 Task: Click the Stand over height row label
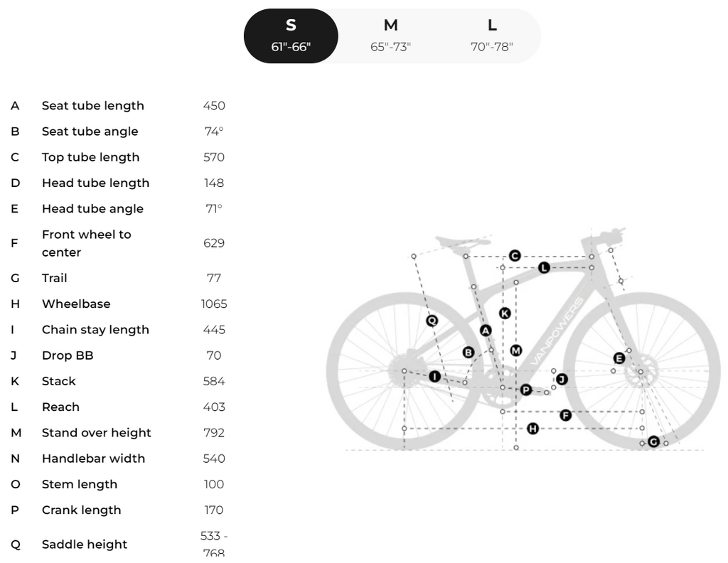pyautogui.click(x=96, y=433)
